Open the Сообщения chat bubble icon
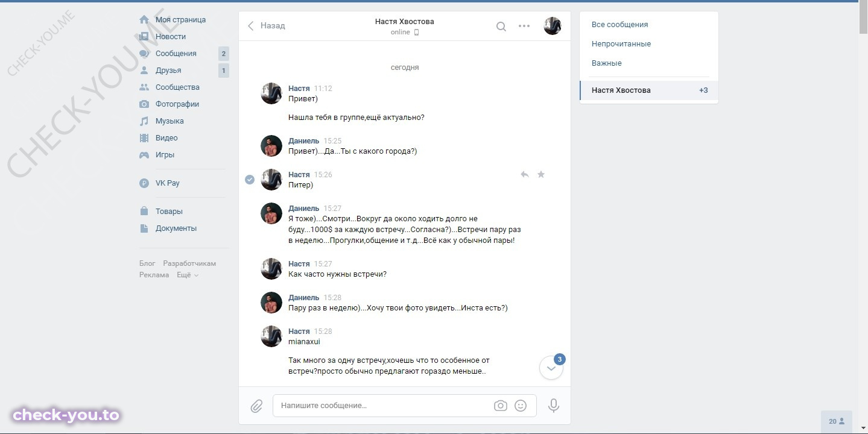This screenshot has width=868, height=434. 144,54
